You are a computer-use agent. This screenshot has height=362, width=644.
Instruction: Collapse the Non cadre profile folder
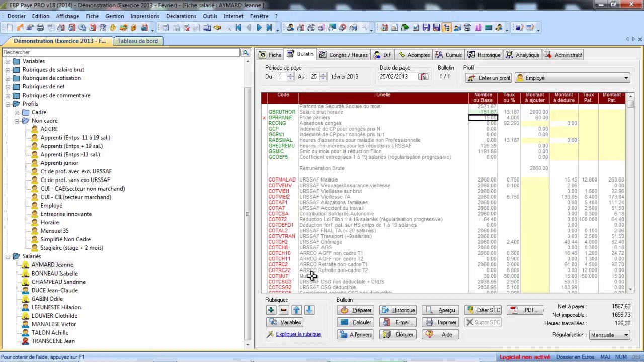[17, 121]
